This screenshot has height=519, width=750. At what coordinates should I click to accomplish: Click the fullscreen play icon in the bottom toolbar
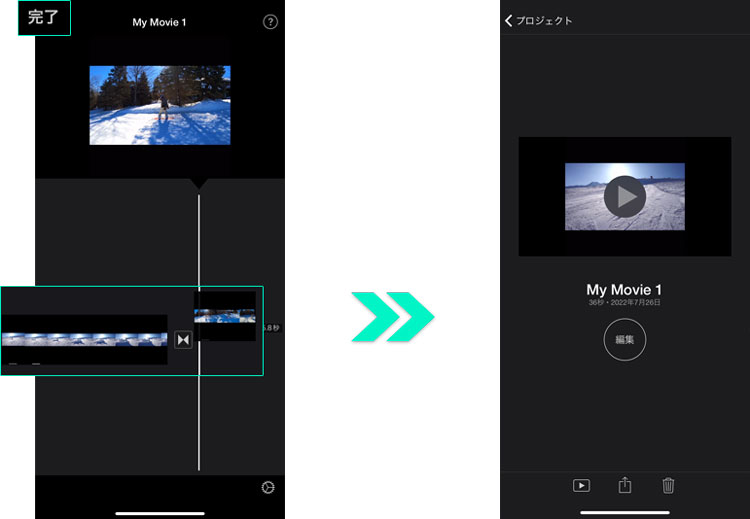pyautogui.click(x=581, y=486)
